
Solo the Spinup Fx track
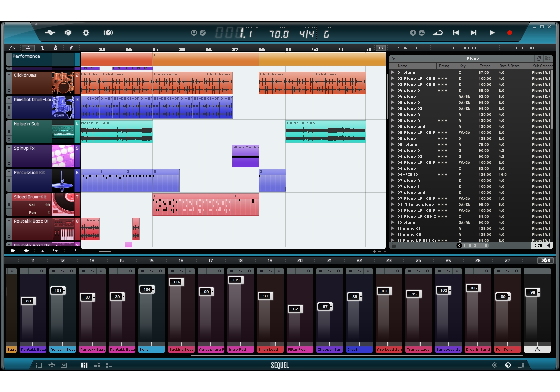point(9,156)
